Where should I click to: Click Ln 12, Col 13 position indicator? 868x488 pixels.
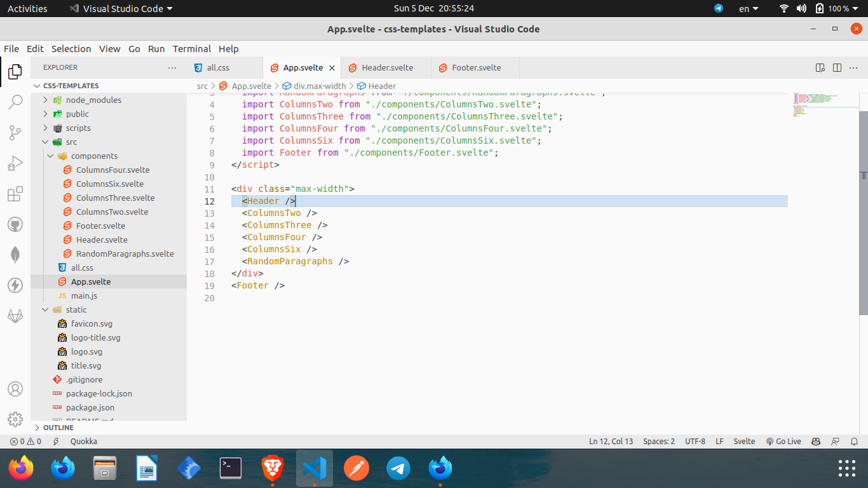(611, 441)
